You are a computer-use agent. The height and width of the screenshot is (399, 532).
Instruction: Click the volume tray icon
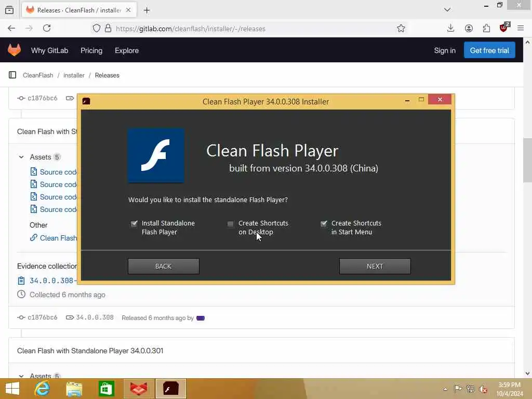(x=483, y=389)
